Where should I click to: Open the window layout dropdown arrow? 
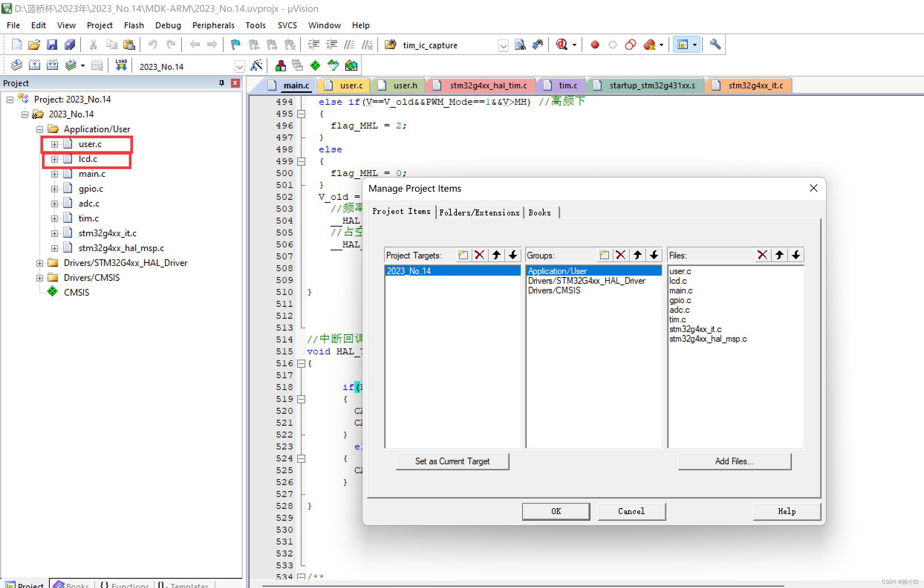[695, 45]
